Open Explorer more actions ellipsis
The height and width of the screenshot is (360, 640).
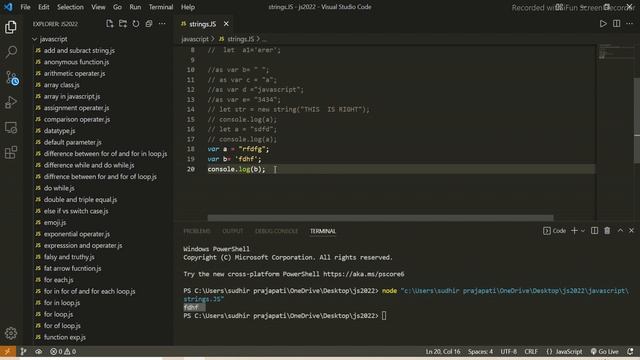tap(162, 24)
